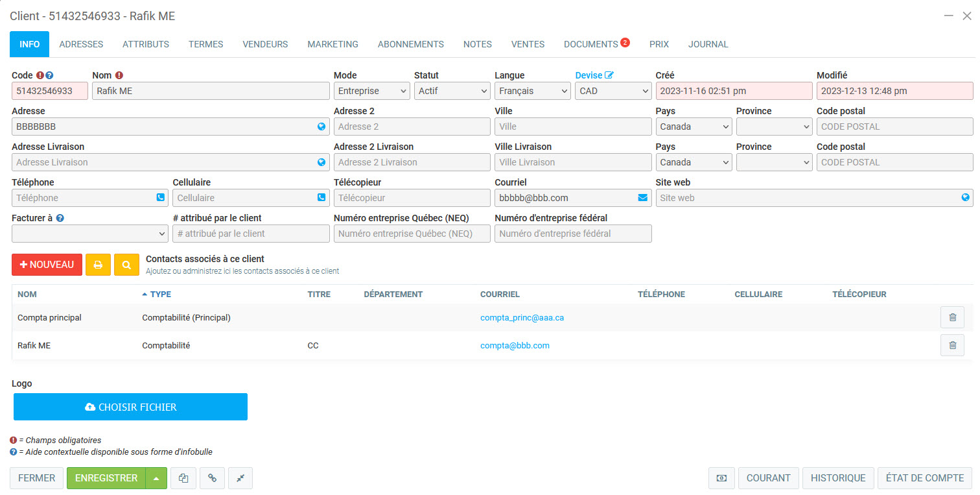
Task: Click the edit icon beside Devise label
Action: [609, 75]
